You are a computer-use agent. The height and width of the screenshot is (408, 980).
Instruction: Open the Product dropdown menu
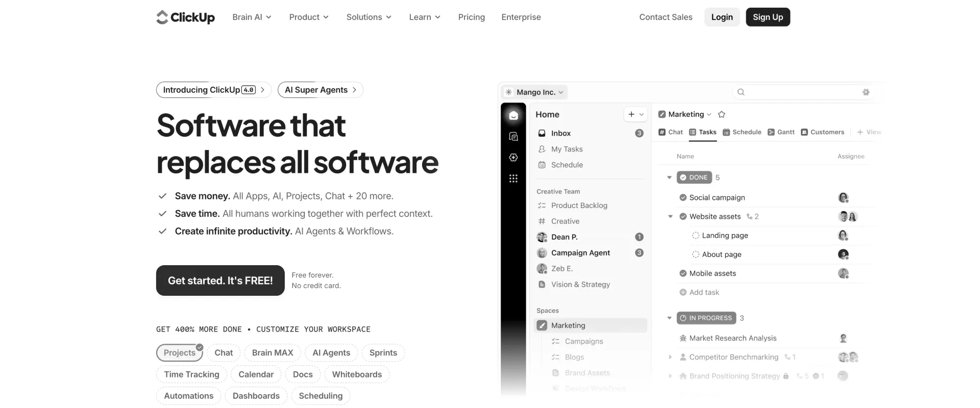tap(309, 17)
